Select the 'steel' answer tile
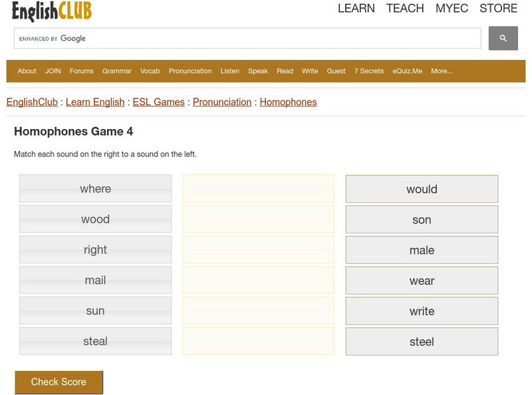532x395 pixels. coord(422,342)
